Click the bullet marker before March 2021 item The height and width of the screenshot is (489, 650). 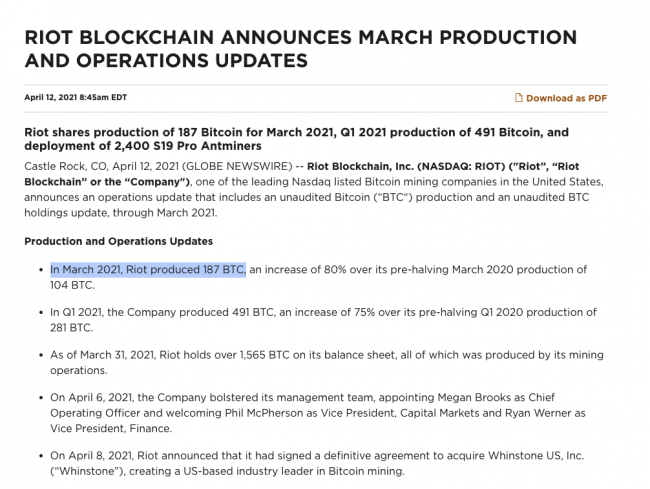coord(41,270)
